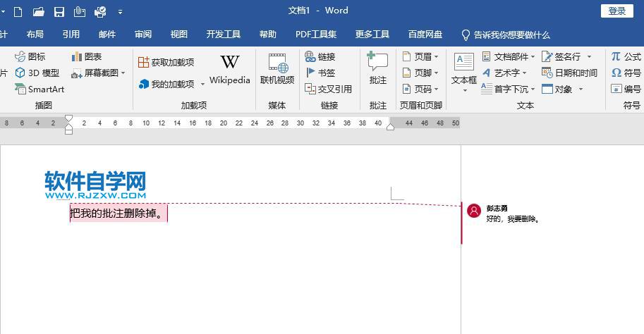This screenshot has width=644, height=334.
Task: Click the 批注 new comment button
Action: click(x=377, y=69)
